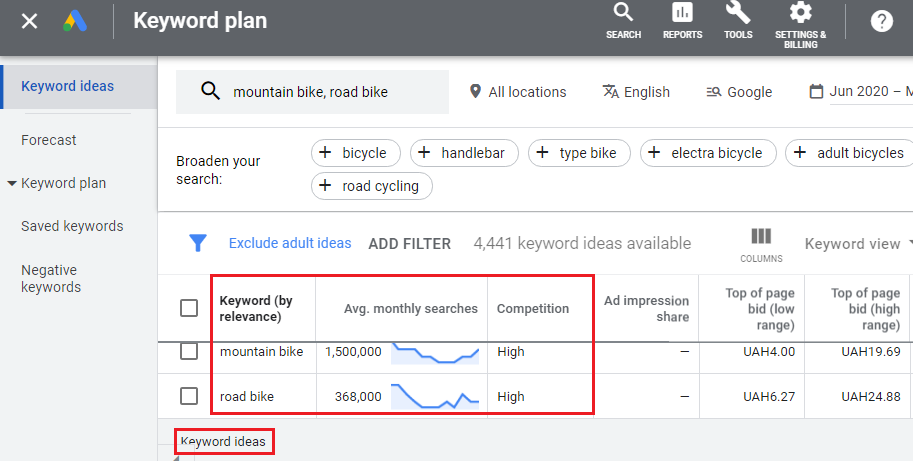
Task: Tick the select-all header checkbox
Action: [189, 308]
